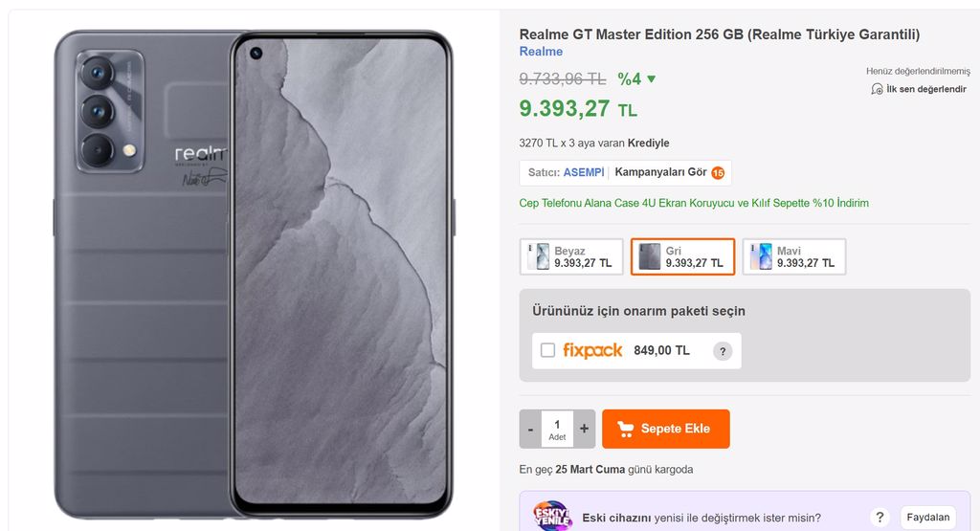The width and height of the screenshot is (980, 531).
Task: Click the fixpack logo
Action: click(591, 350)
